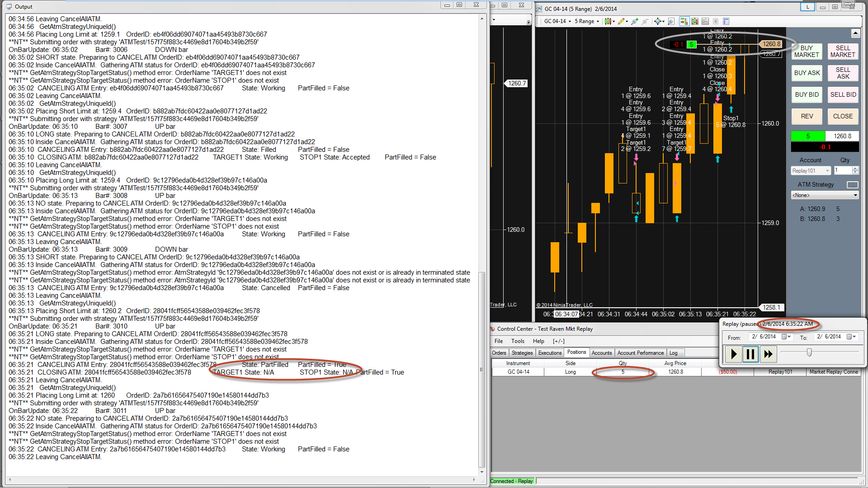Viewport: 868px width, 488px height.
Task: Click the replay speed slider handle
Action: pos(809,352)
